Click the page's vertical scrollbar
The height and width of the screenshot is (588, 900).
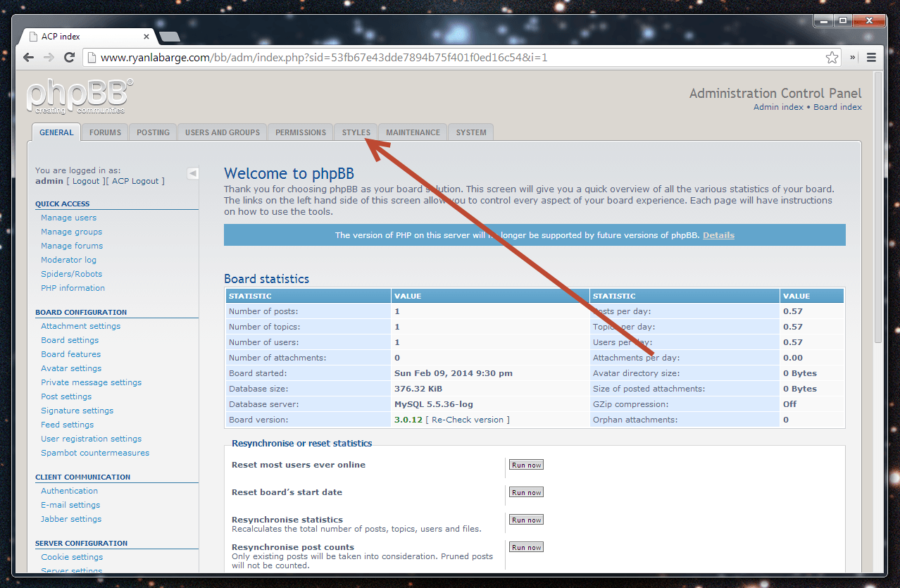point(877,211)
